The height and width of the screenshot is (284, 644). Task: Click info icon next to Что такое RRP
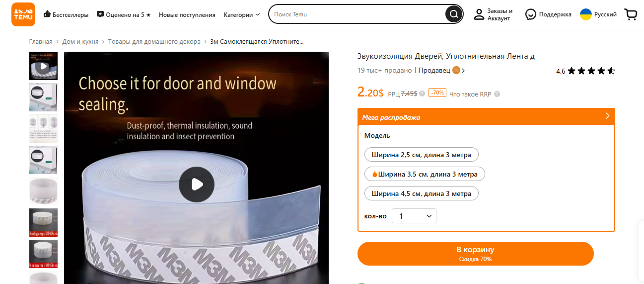click(x=497, y=94)
